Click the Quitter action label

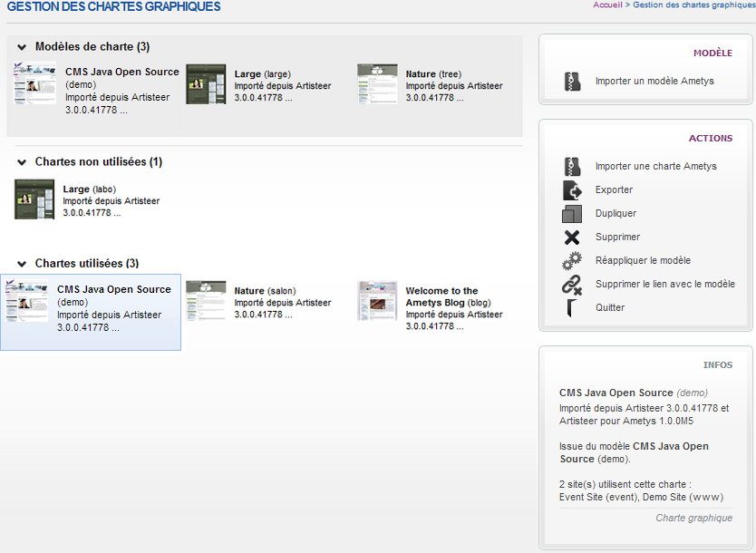click(x=610, y=308)
